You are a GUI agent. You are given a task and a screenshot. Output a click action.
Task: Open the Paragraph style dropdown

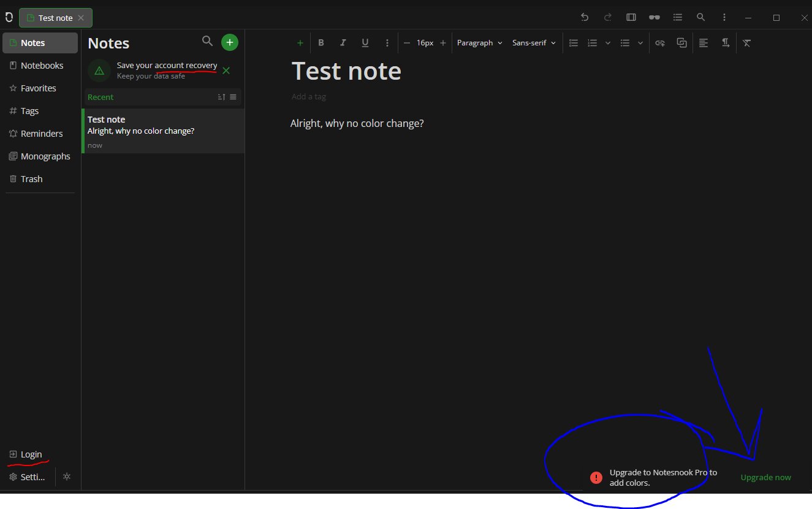click(479, 43)
